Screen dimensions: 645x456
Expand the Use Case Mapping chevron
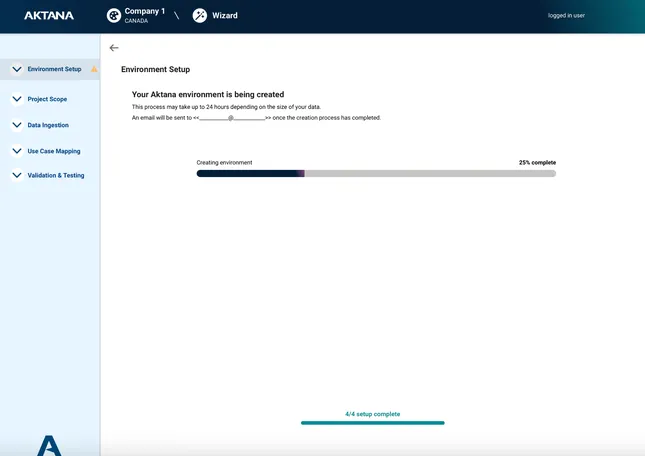(x=17, y=151)
